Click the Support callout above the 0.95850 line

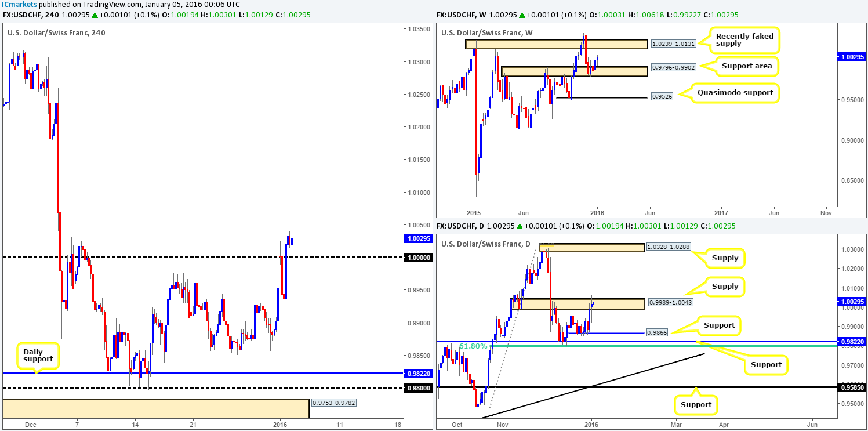tap(695, 404)
